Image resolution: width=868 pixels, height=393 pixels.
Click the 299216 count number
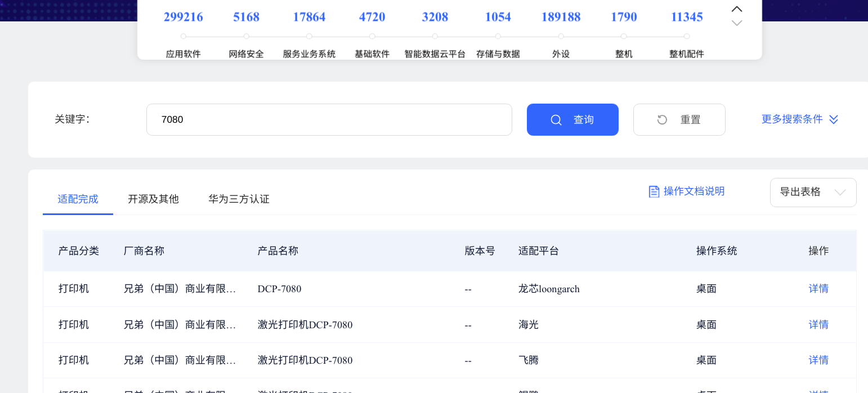pyautogui.click(x=184, y=17)
